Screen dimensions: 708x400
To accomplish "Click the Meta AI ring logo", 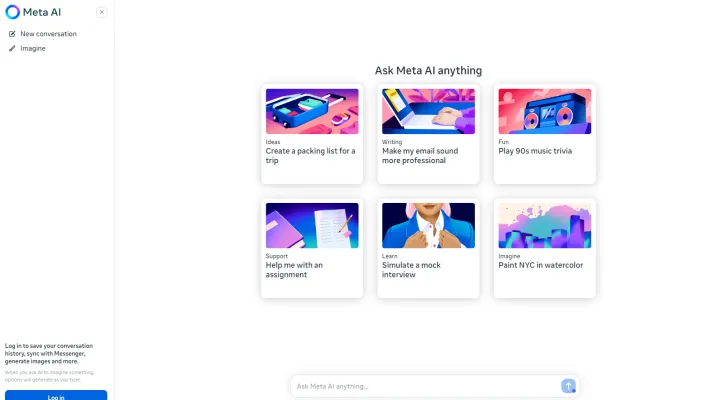I will click(x=13, y=12).
